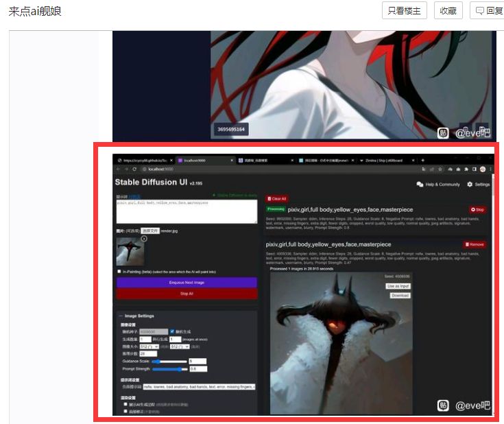This screenshot has width=504, height=424.
Task: Click the bookmark star icon
Action: pyautogui.click(x=440, y=169)
